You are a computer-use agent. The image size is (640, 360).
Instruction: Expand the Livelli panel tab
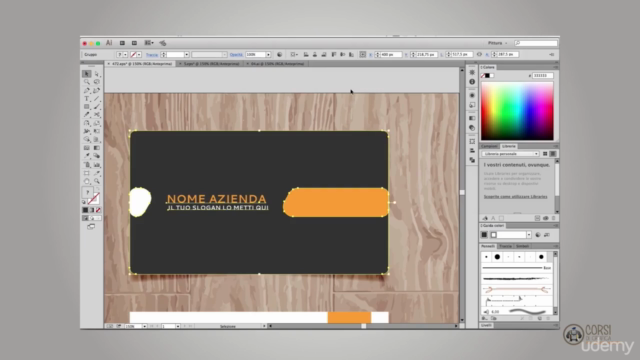pos(487,325)
